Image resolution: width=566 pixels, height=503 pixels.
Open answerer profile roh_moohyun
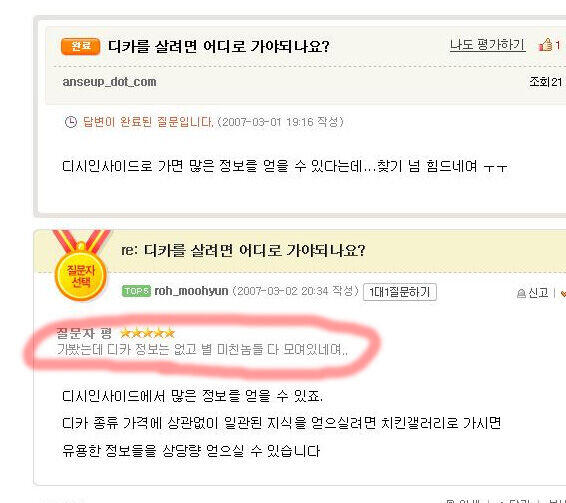click(191, 291)
